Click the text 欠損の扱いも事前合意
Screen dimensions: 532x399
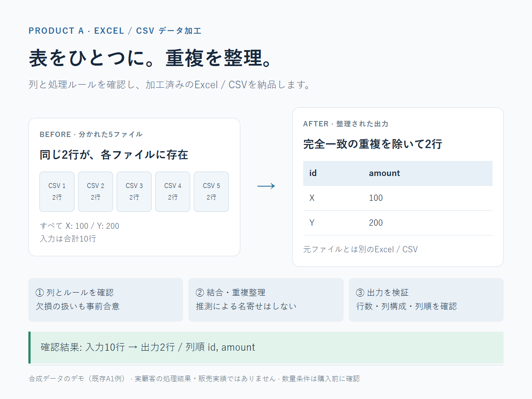click(x=78, y=306)
